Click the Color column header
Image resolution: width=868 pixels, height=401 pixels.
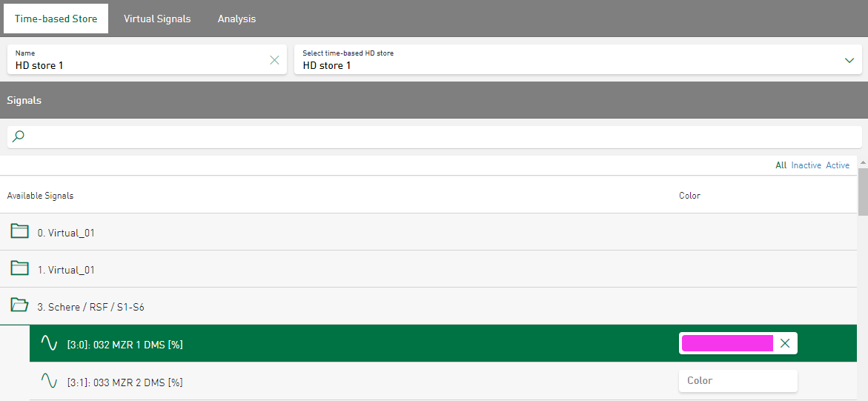[x=690, y=196]
